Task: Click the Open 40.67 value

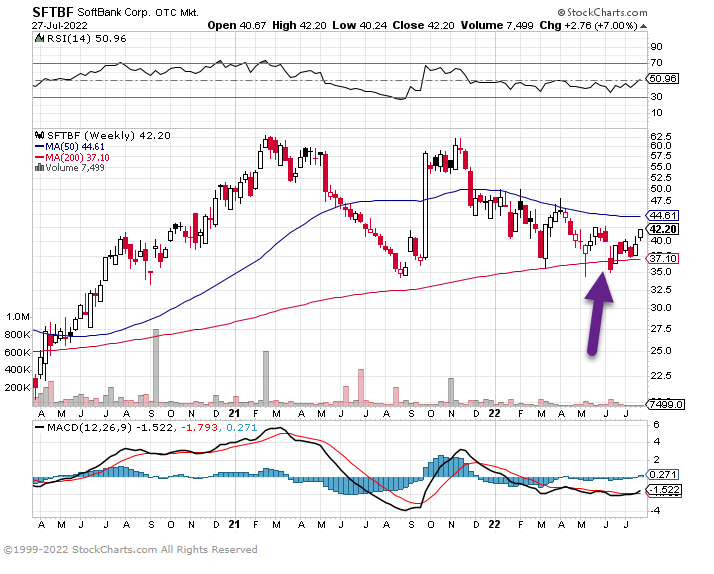Action: pyautogui.click(x=236, y=25)
